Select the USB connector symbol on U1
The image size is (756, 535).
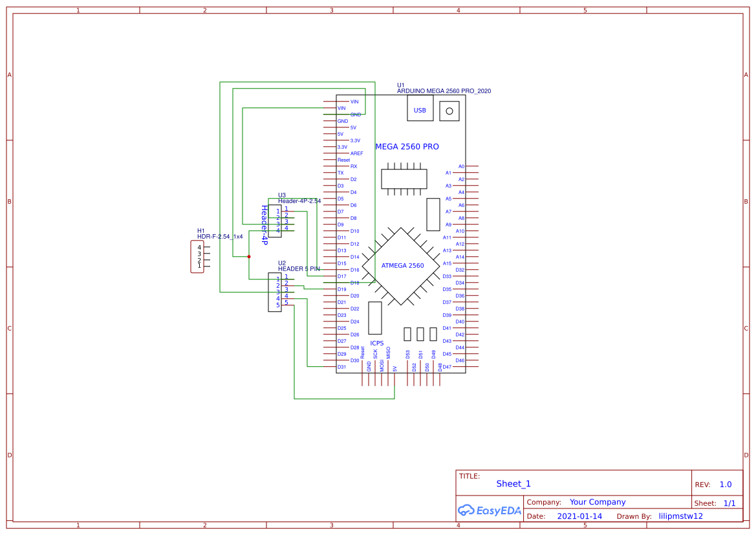[x=419, y=109]
